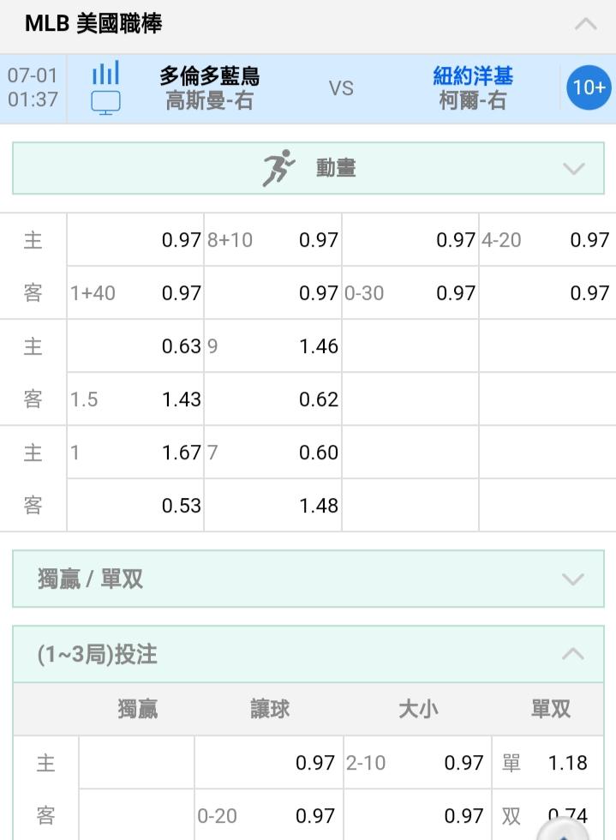Collapse the (1~3局)投注 section
This screenshot has height=840, width=616.
308,654
